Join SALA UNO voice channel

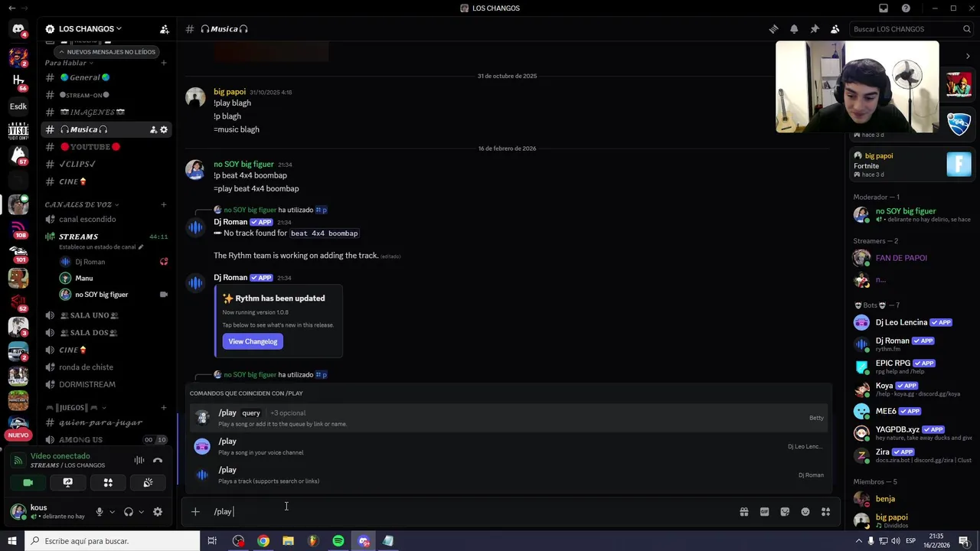coord(106,315)
